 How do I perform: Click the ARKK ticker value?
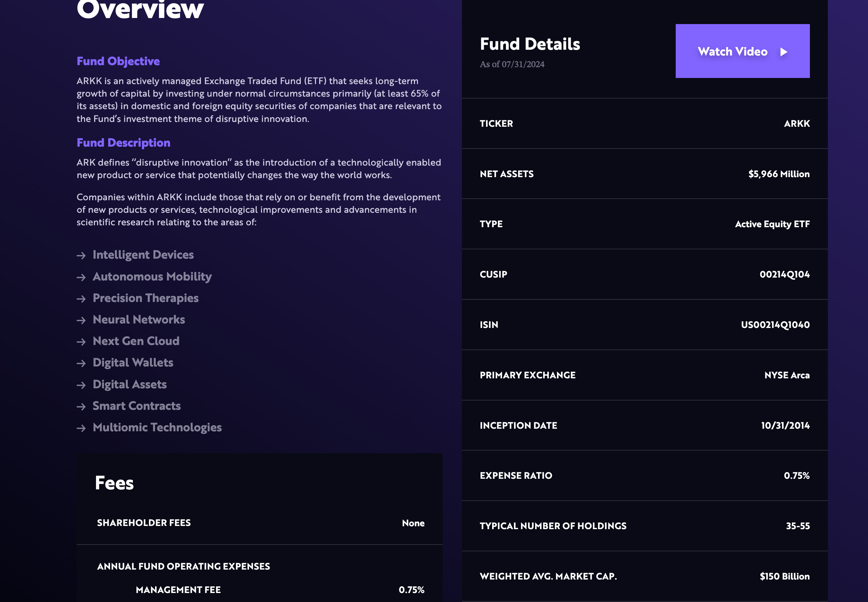point(797,124)
